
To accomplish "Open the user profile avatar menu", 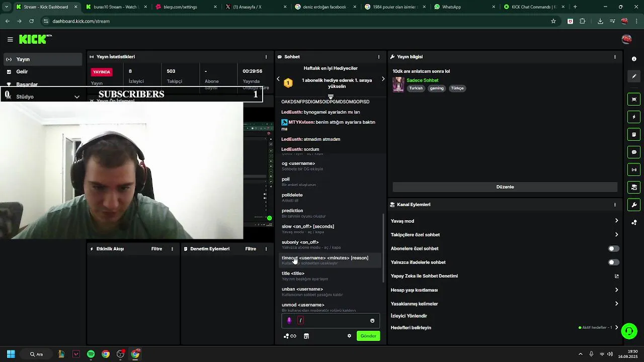I will tap(626, 39).
